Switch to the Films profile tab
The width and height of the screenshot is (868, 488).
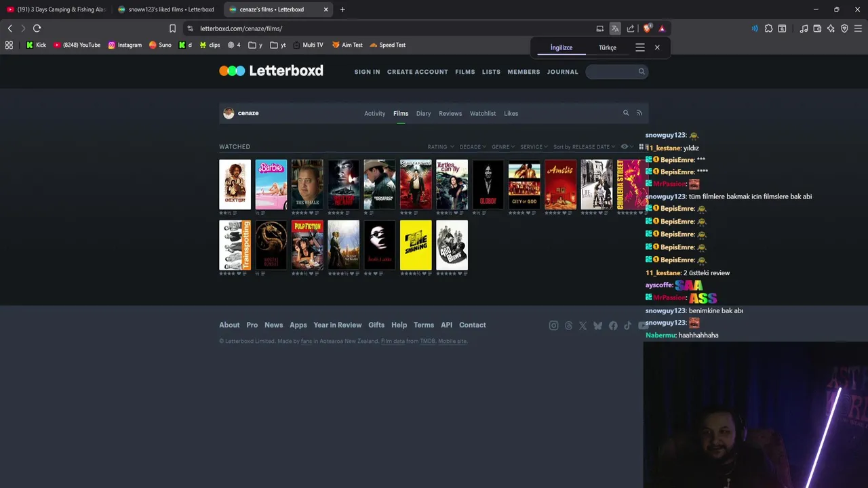[x=401, y=113]
